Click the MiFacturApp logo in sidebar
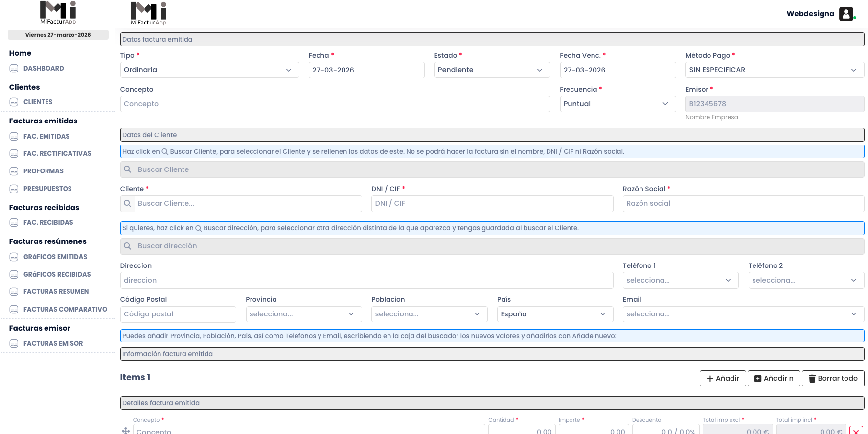The image size is (868, 434). pos(58,13)
